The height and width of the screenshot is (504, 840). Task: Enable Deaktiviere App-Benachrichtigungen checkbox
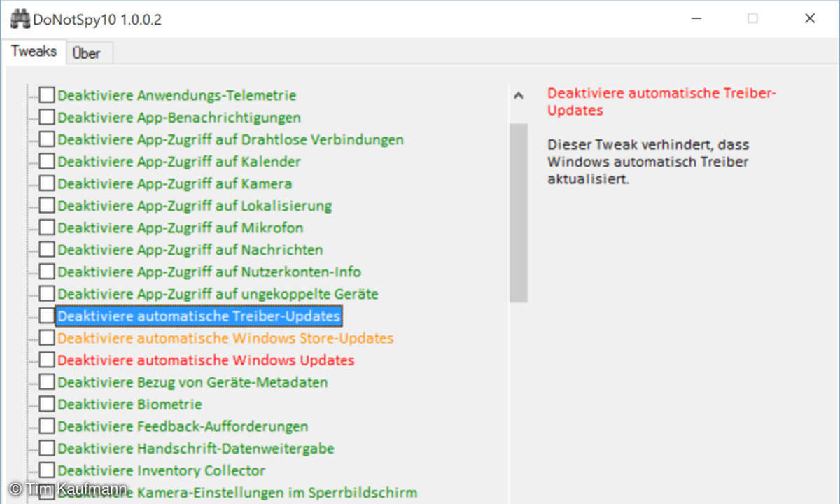[46, 117]
